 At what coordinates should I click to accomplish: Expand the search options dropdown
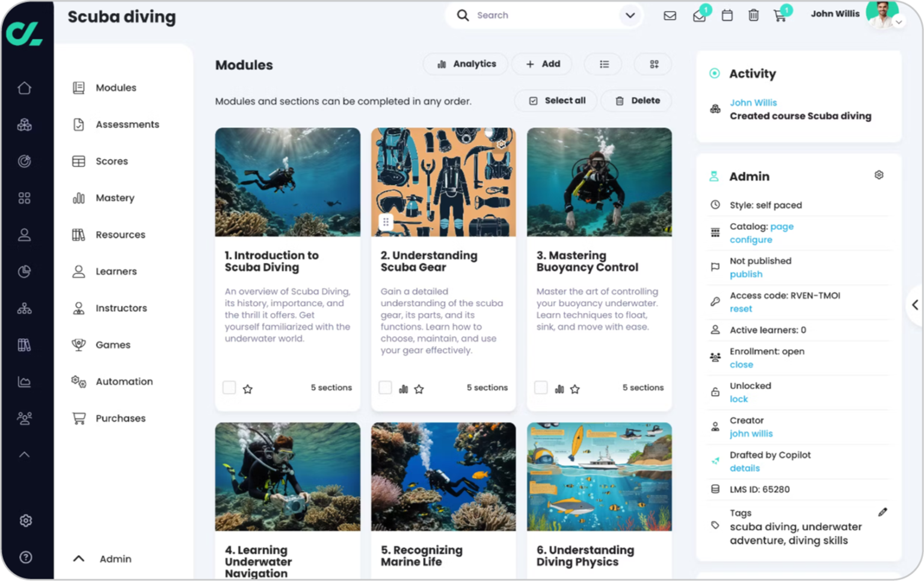pos(630,15)
